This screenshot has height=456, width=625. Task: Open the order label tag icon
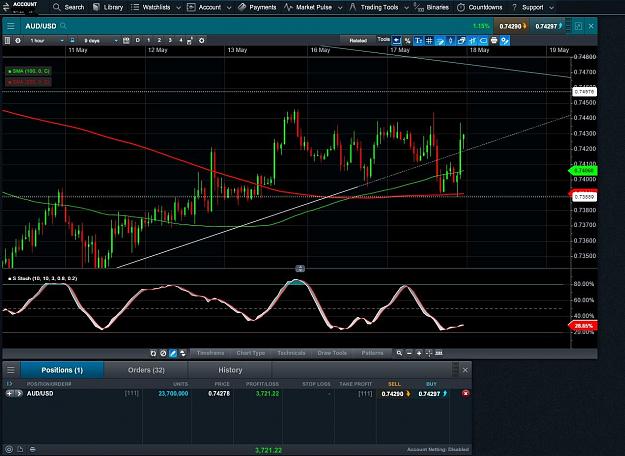[x=483, y=40]
